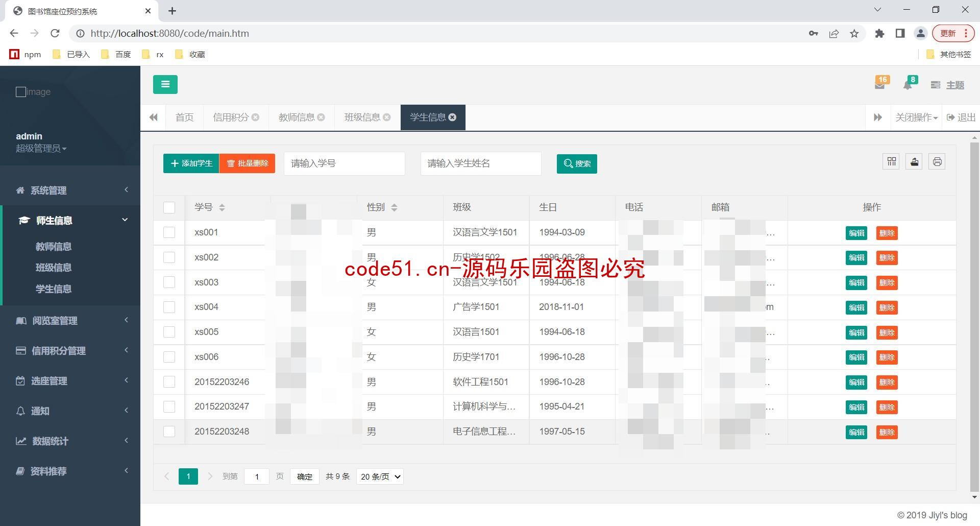Click 退出 logout link
The width and height of the screenshot is (980, 526).
pos(961,117)
